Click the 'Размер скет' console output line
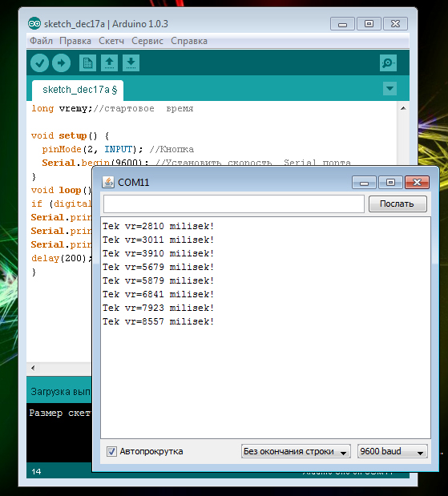The width and height of the screenshot is (448, 496). (x=60, y=413)
